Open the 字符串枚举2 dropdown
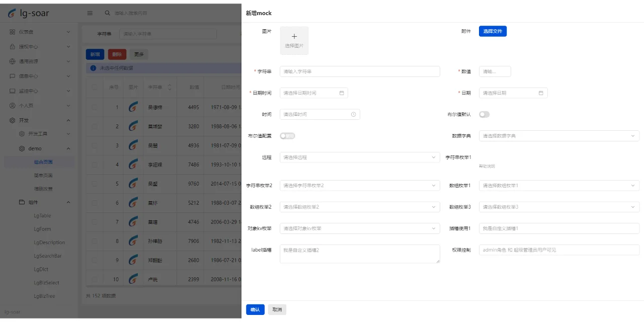644x322 pixels. pos(360,186)
